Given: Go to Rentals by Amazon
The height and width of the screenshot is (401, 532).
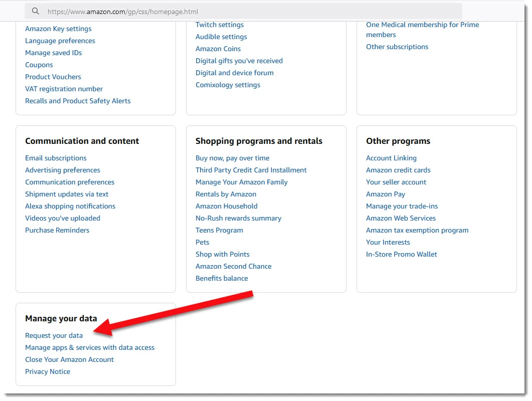Looking at the screenshot, I should click(226, 194).
